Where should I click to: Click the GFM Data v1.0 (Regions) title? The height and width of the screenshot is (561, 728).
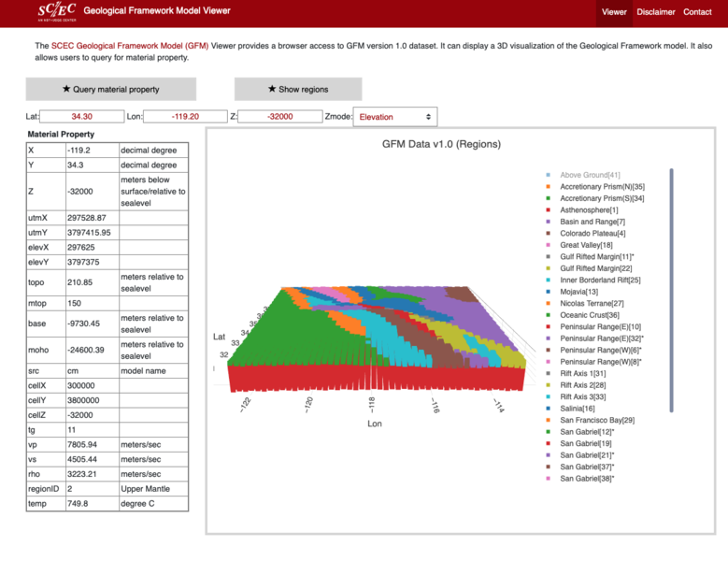tap(441, 144)
